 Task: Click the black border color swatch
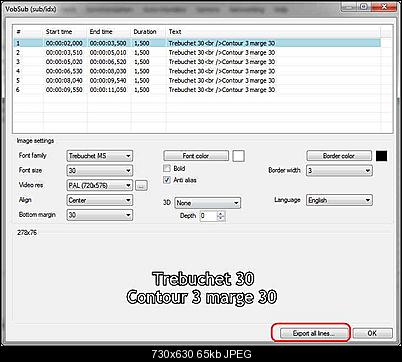[382, 156]
